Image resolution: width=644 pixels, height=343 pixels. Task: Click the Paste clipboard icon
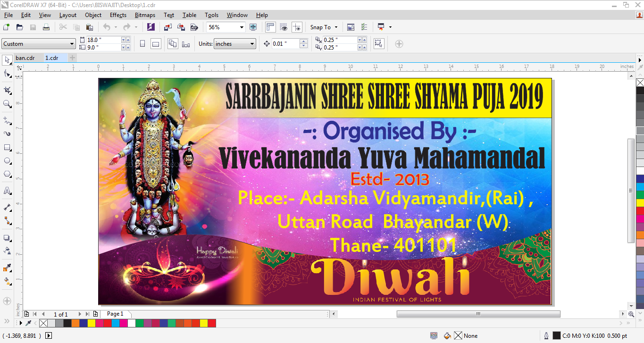(89, 27)
